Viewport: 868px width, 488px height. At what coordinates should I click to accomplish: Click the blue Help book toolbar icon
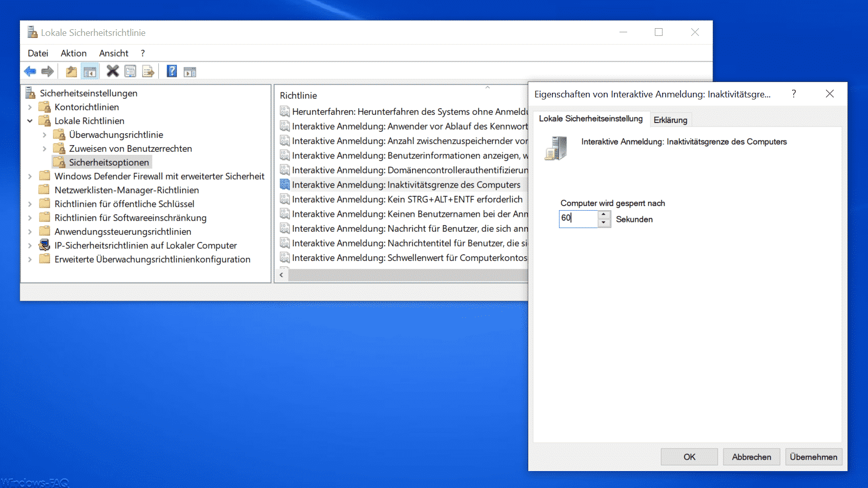pyautogui.click(x=172, y=71)
